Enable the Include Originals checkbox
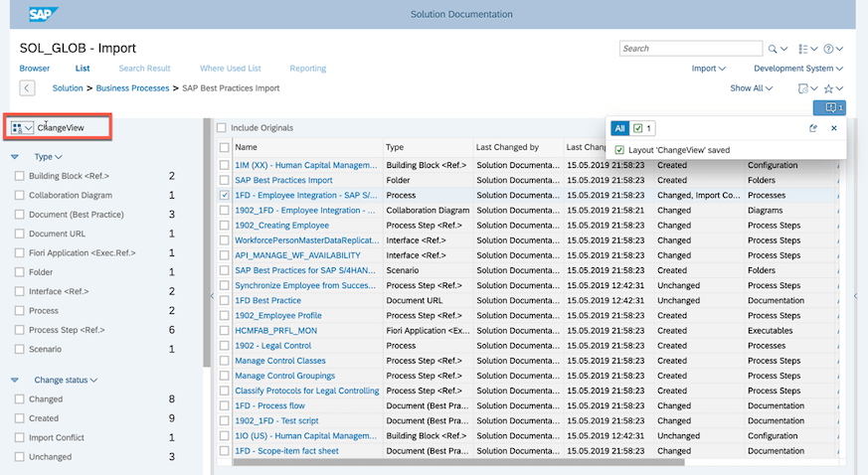Viewport: 868px width, 475px height. [222, 128]
